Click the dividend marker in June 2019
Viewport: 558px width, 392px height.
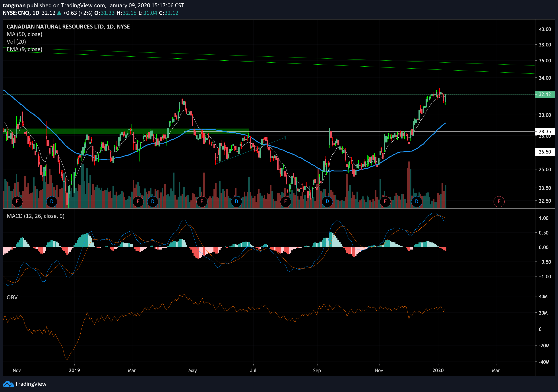(236, 202)
